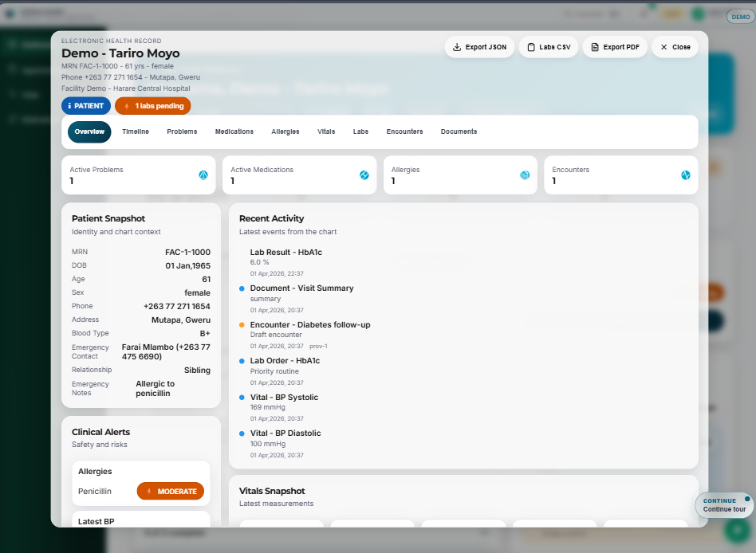
Task: Click the download icon on Export JSON button
Action: (456, 47)
